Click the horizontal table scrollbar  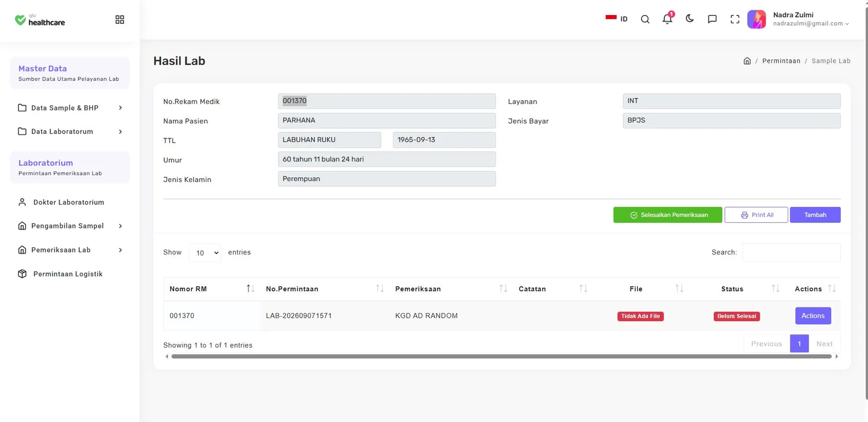point(501,356)
